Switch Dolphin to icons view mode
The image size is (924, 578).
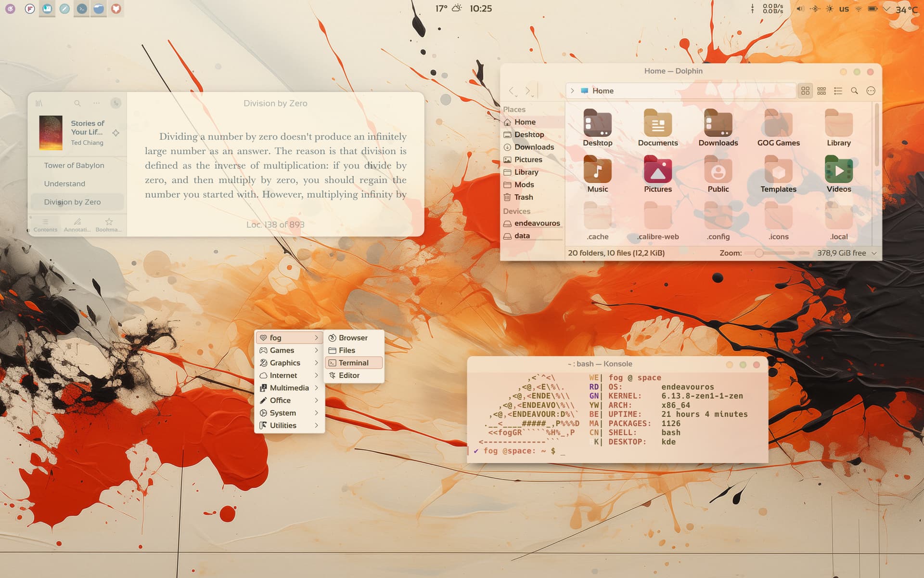[805, 91]
